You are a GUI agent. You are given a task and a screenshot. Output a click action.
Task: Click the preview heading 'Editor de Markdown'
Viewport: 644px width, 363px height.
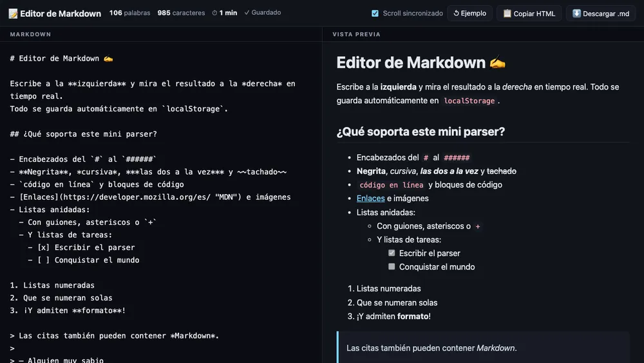[x=421, y=63]
